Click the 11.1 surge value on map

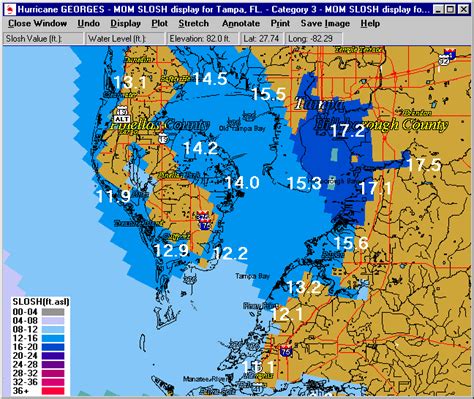(x=258, y=367)
